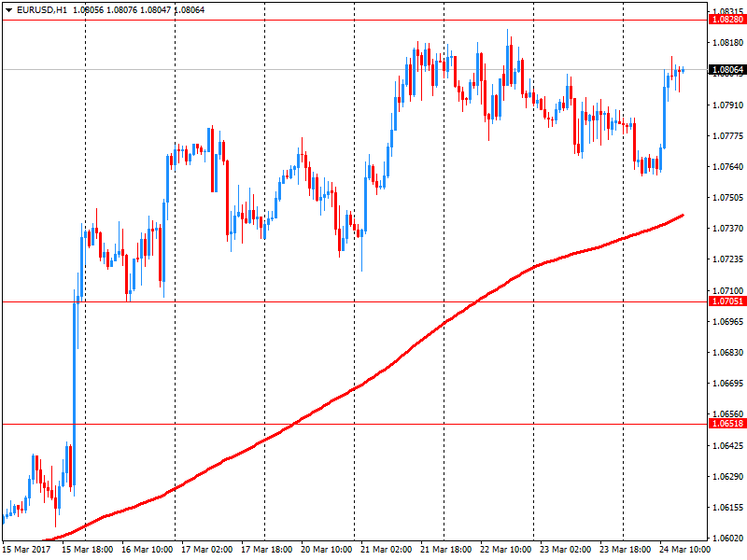747x560 pixels.
Task: Click the 20 Mar 10:00 time label
Action: (326, 550)
